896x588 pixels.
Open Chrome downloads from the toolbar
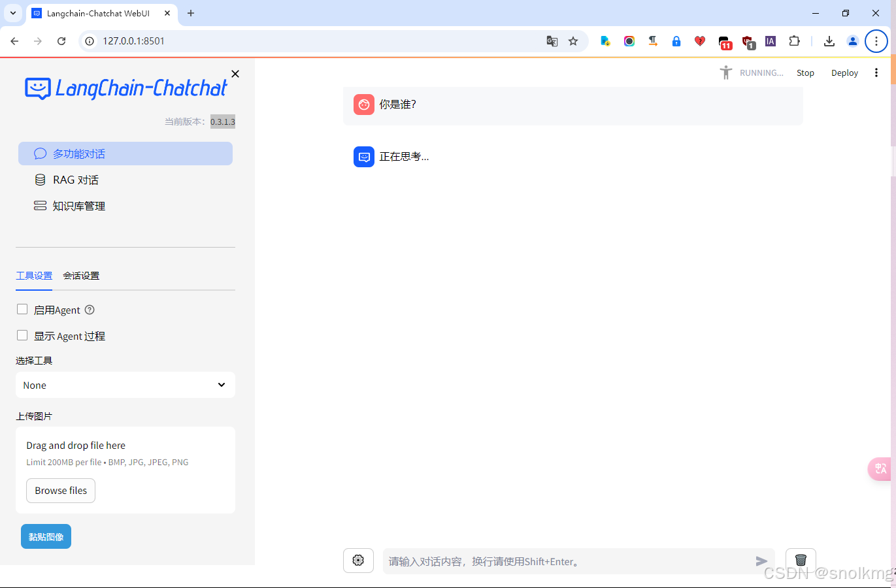829,41
